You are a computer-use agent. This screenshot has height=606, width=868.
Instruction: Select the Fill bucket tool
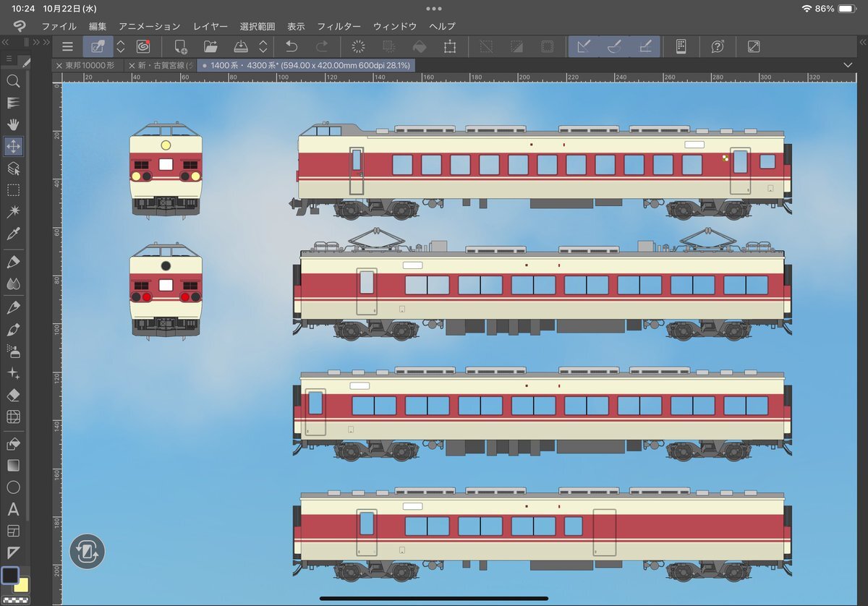click(13, 443)
